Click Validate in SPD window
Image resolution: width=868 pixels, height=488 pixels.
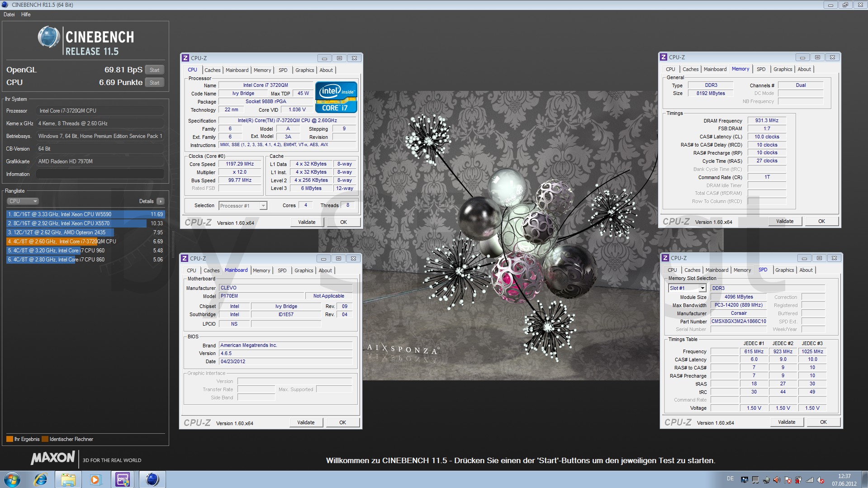(x=787, y=422)
